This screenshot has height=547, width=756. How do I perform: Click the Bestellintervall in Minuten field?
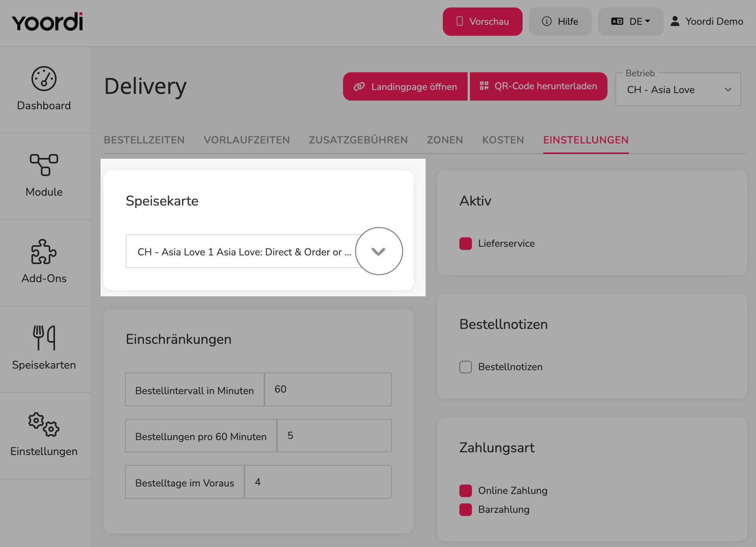click(x=328, y=389)
